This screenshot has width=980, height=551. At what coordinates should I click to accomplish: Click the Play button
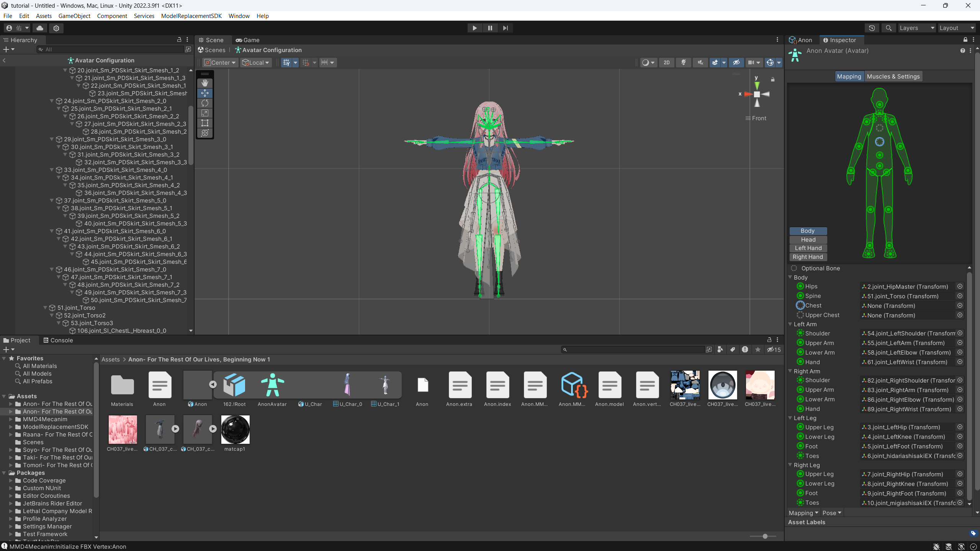[474, 28]
